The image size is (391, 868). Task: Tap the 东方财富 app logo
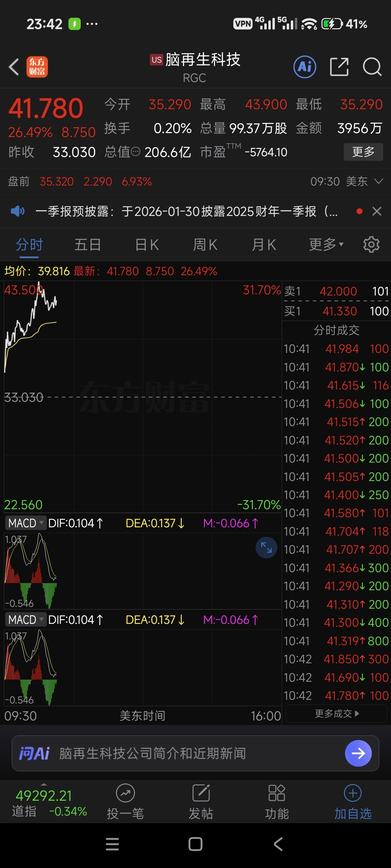(37, 67)
